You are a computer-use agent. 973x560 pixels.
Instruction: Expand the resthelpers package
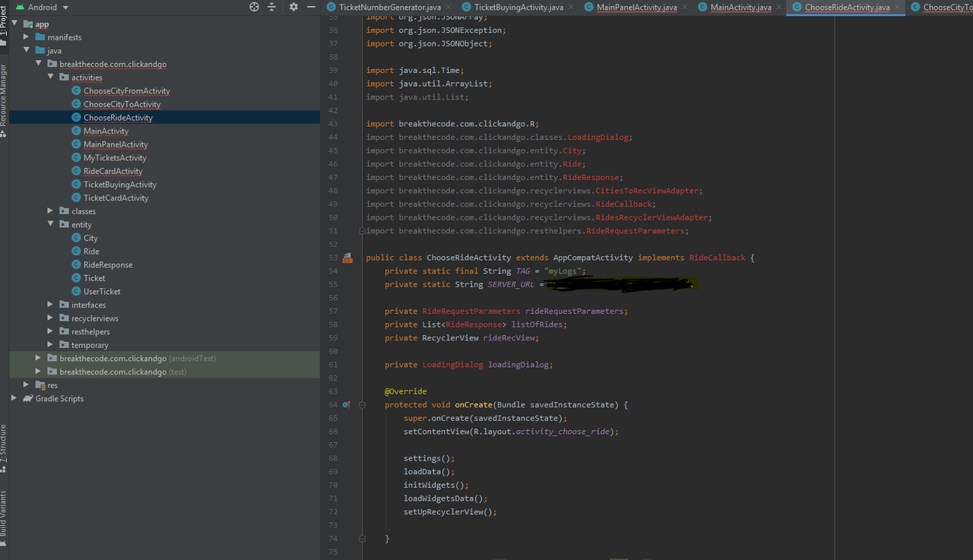[51, 331]
